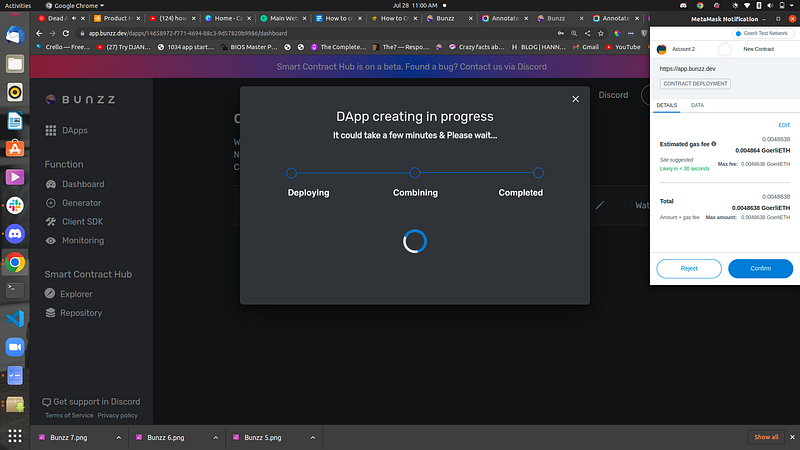Click the Account 2 avatar icon
800x450 pixels.
coord(662,49)
